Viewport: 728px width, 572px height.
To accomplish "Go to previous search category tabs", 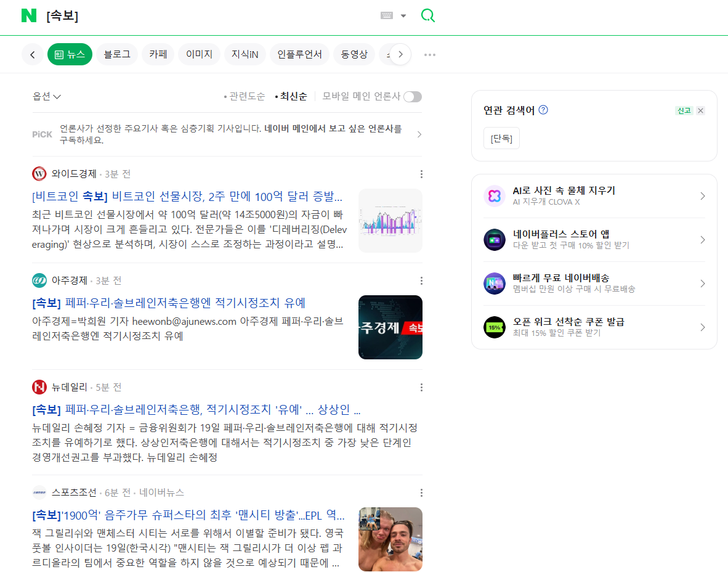I will (33, 55).
